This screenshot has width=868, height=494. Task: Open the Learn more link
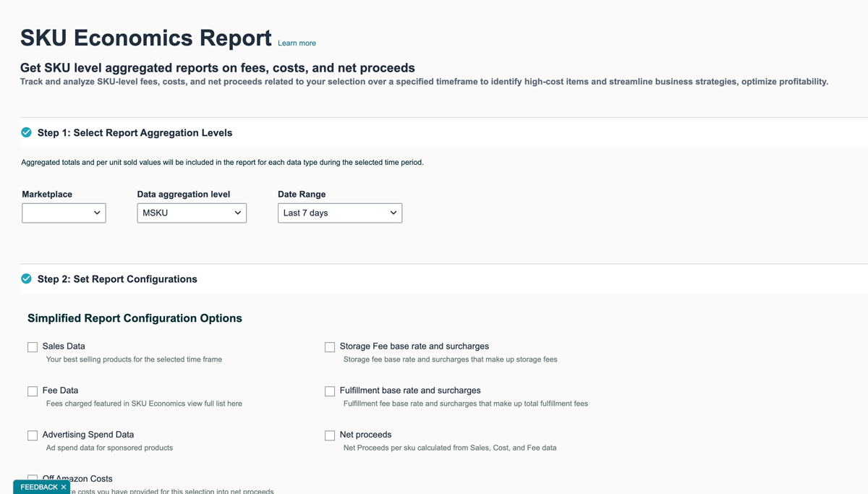click(x=297, y=43)
